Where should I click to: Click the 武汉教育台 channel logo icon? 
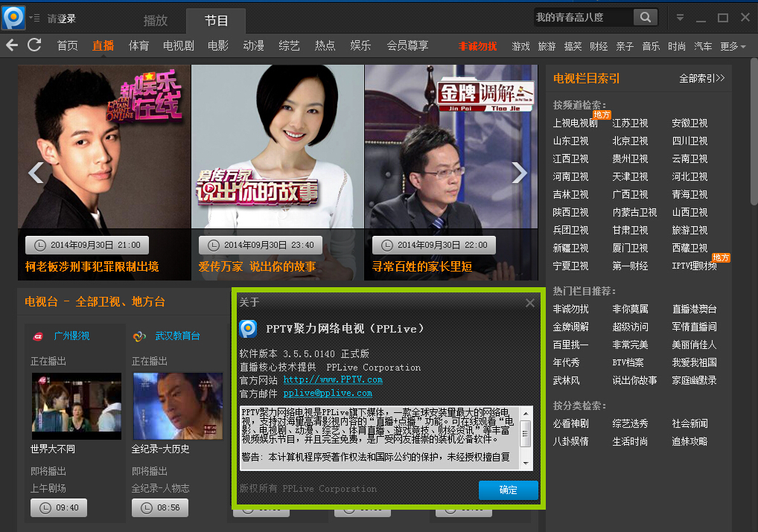[139, 336]
